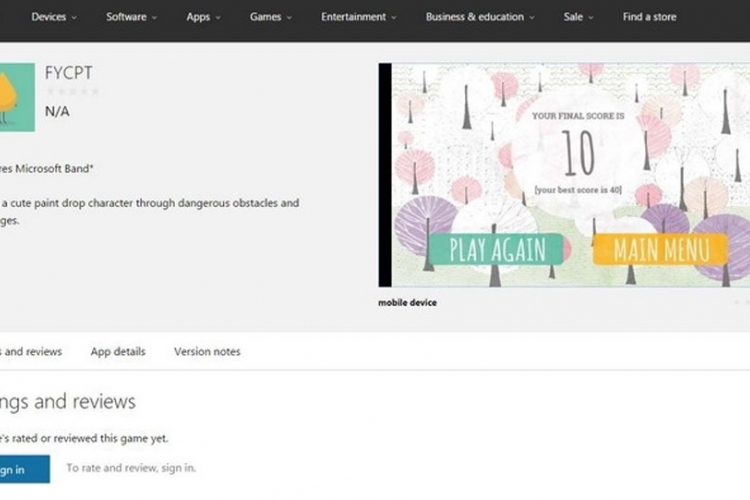Open the Apps menu
This screenshot has height=500, width=750.
pyautogui.click(x=203, y=17)
